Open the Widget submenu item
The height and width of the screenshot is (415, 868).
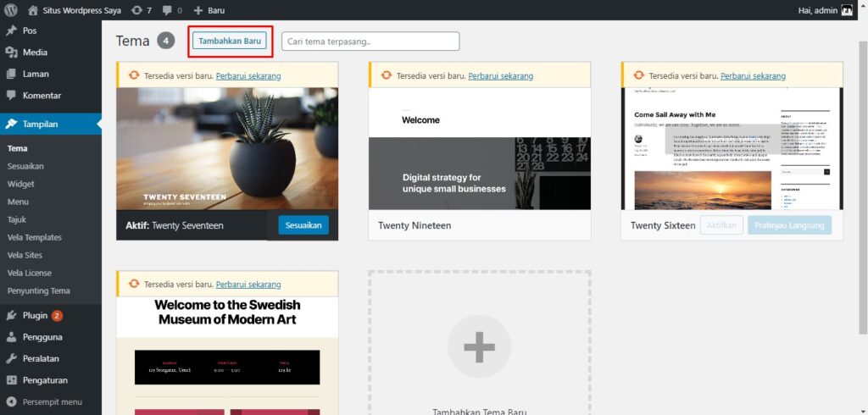(21, 184)
